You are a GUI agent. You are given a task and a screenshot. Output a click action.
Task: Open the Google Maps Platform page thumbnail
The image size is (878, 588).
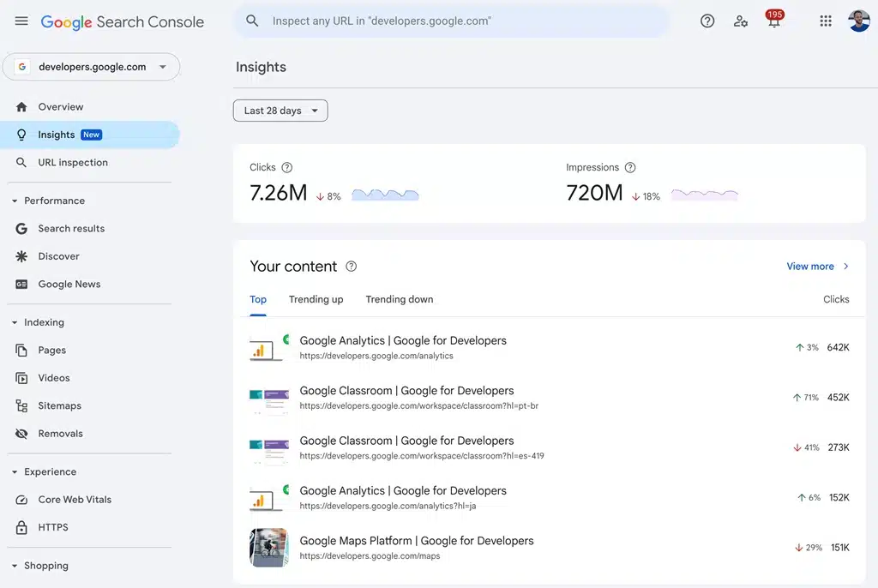pos(268,548)
